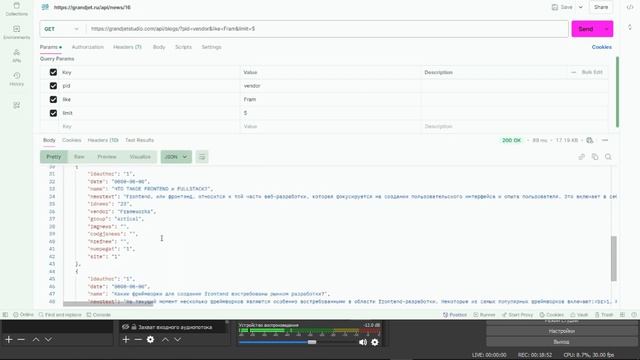640x360 pixels.
Task: Click the Send button
Action: click(586, 29)
